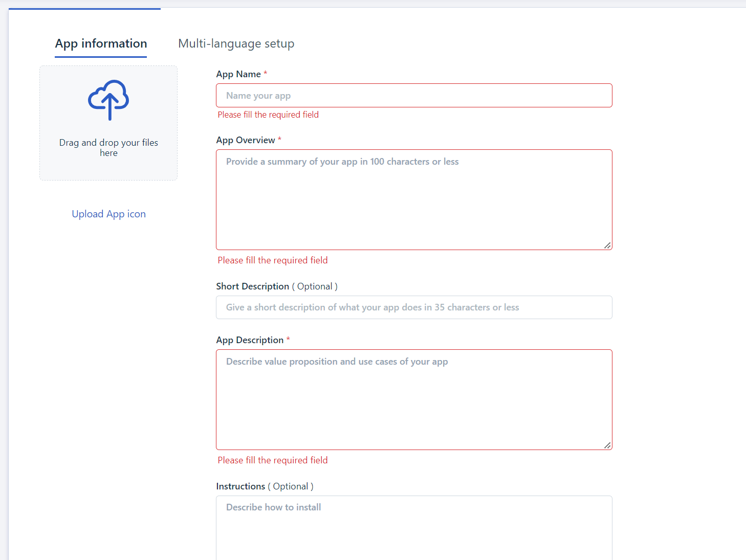
Task: Click the App Description resize handle
Action: (607, 445)
